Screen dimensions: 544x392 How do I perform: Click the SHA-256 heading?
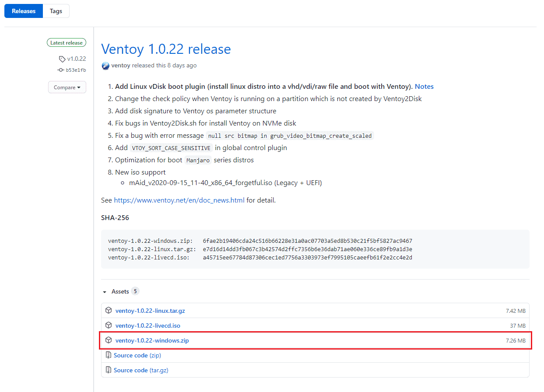tap(115, 217)
